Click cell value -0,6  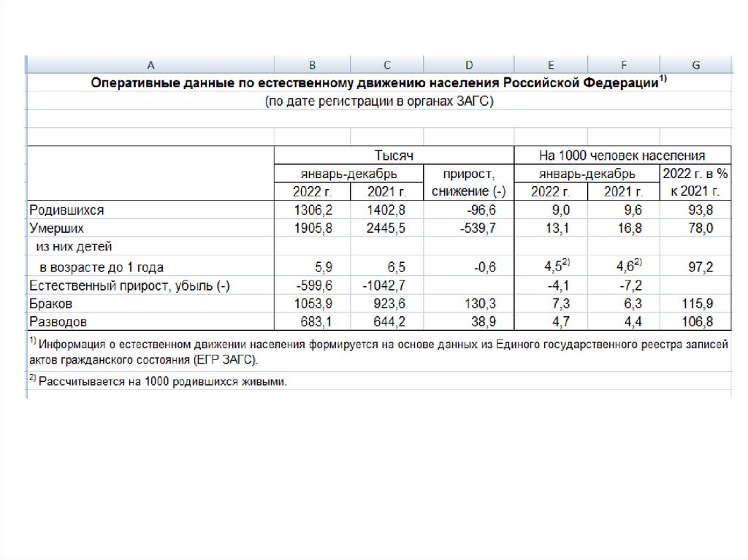(x=485, y=266)
